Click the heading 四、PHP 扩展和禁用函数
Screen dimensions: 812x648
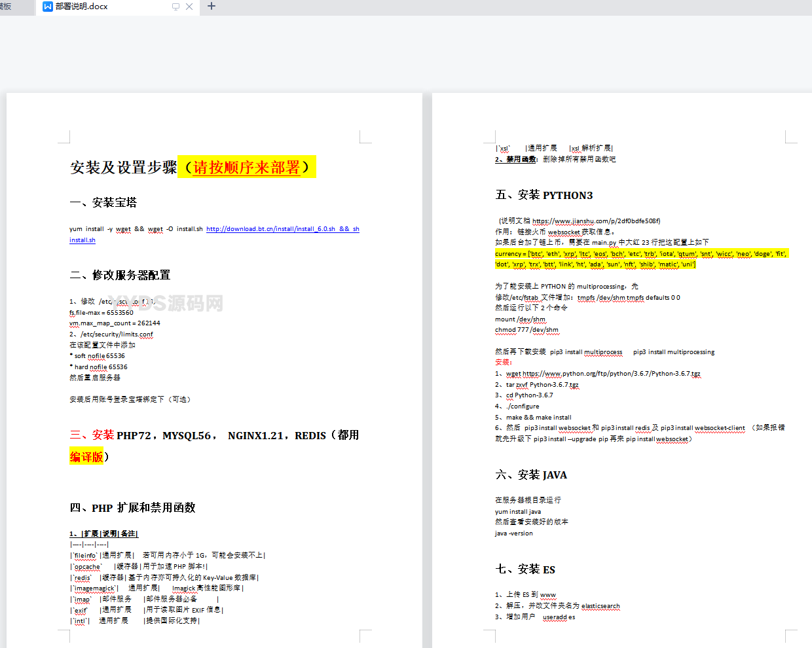click(132, 508)
